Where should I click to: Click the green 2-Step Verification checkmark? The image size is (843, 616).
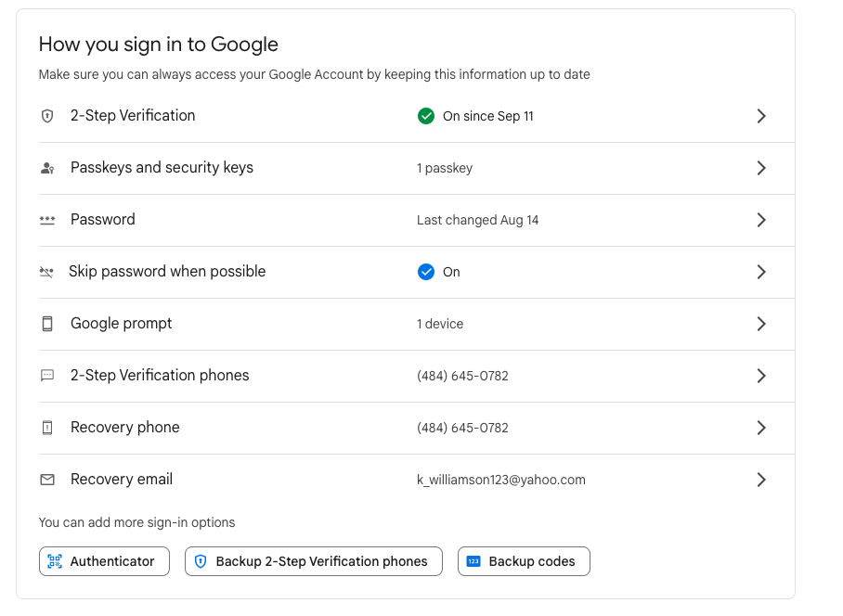(x=426, y=116)
